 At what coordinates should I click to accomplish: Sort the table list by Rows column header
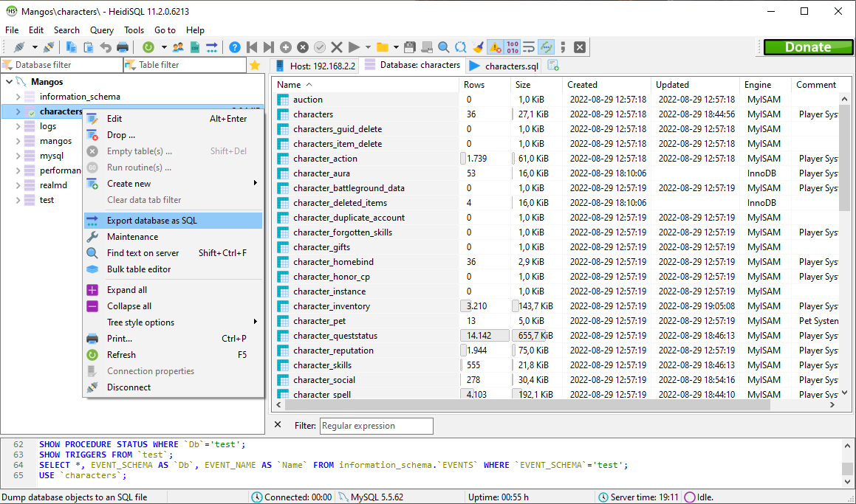[x=485, y=85]
